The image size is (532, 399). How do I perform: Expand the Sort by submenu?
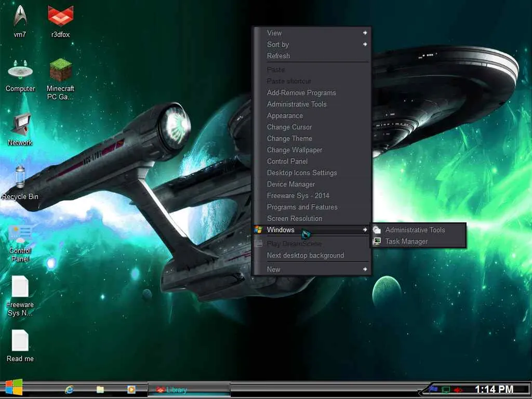[x=312, y=45]
